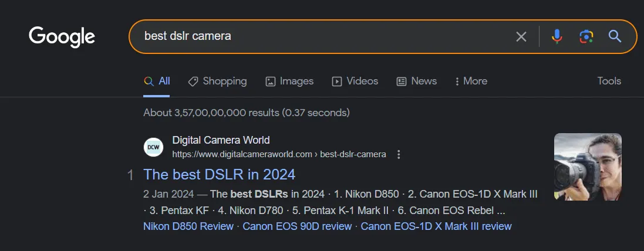Screen dimensions: 644x251
Task: Open the Tools filter button
Action: pyautogui.click(x=609, y=81)
